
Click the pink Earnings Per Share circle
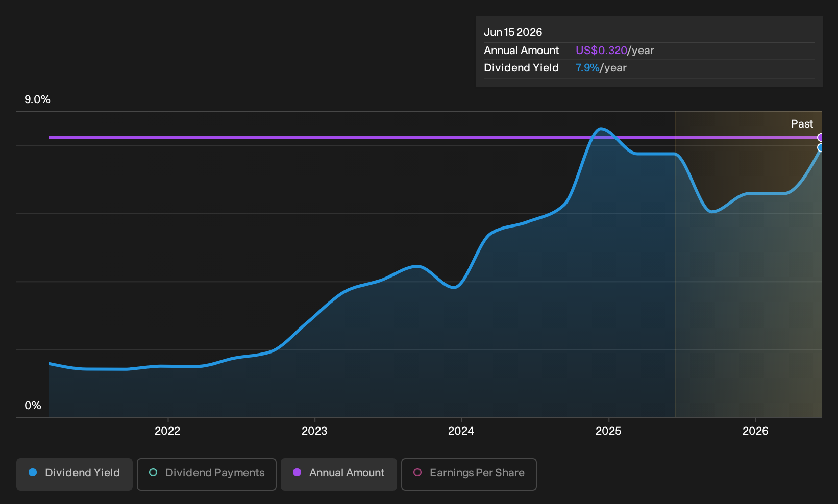(x=417, y=473)
